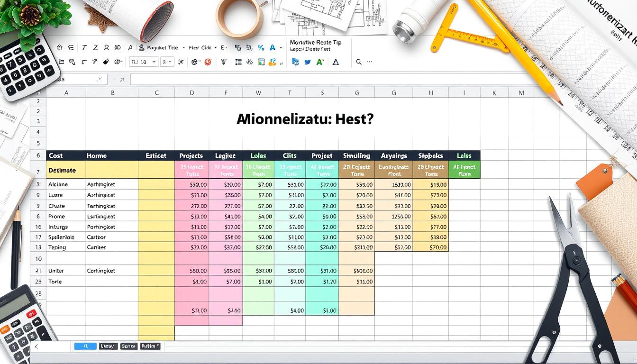
Task: Click the blue percent format icon
Action: pos(261,47)
